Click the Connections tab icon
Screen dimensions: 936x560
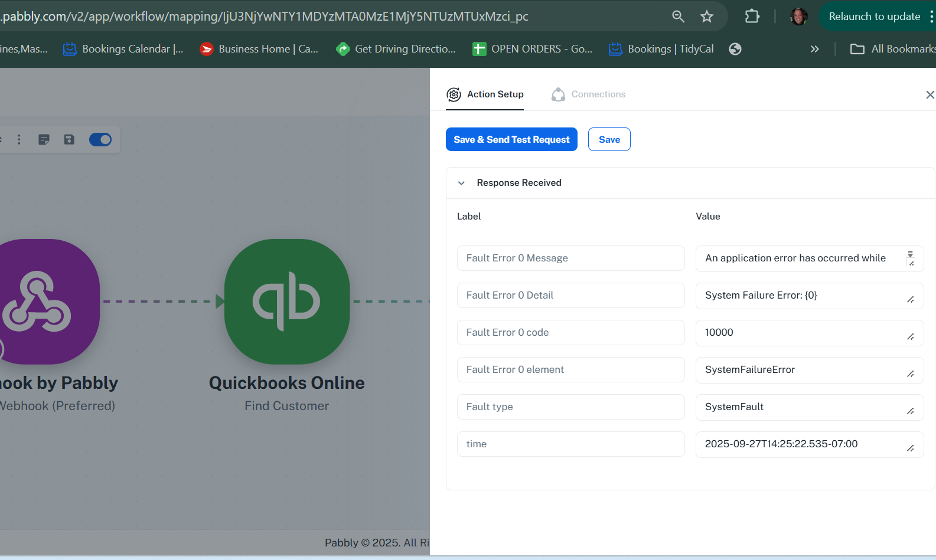[558, 94]
